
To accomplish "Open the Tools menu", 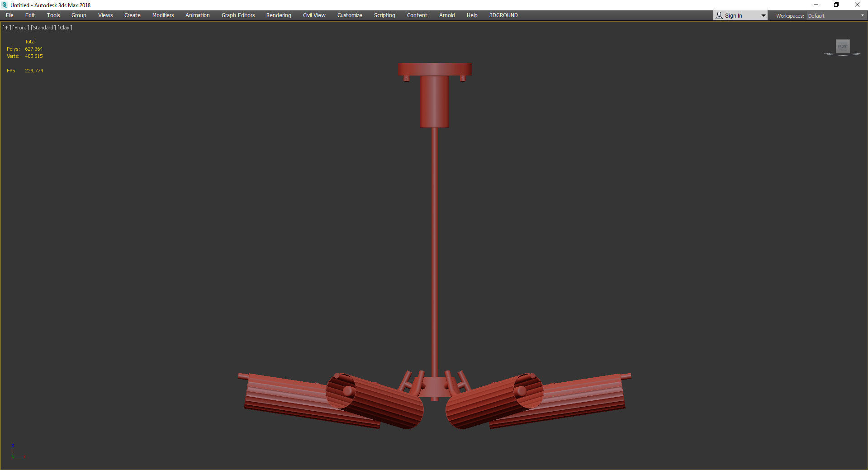I will tap(53, 15).
